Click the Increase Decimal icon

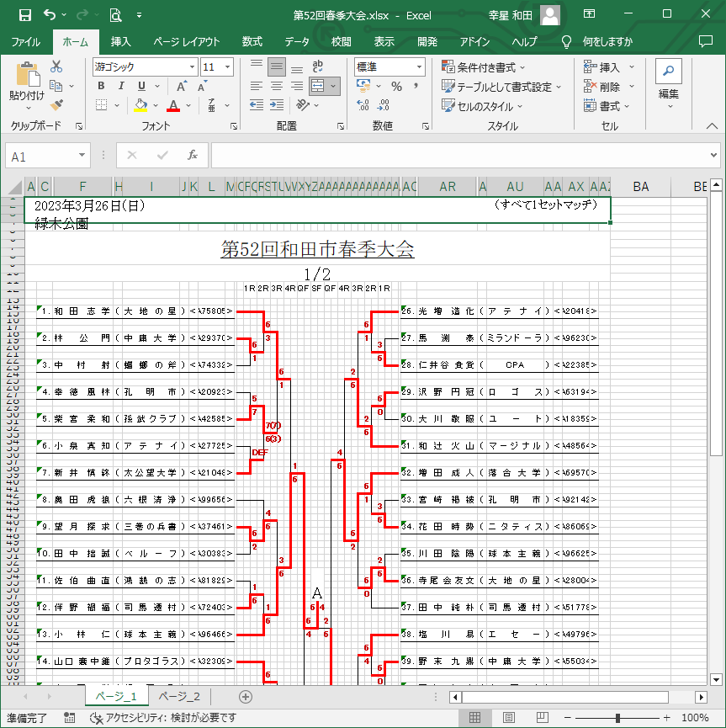click(363, 105)
